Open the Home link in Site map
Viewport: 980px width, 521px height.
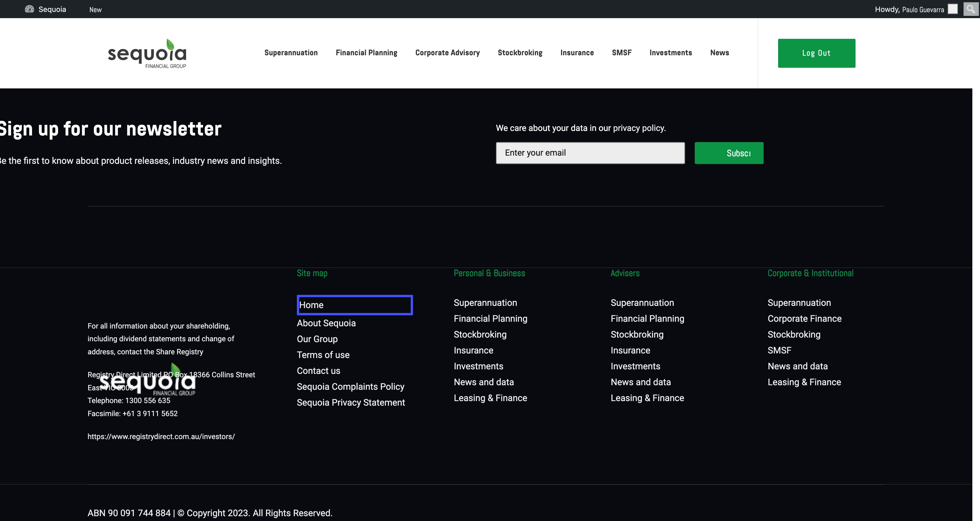tap(311, 305)
